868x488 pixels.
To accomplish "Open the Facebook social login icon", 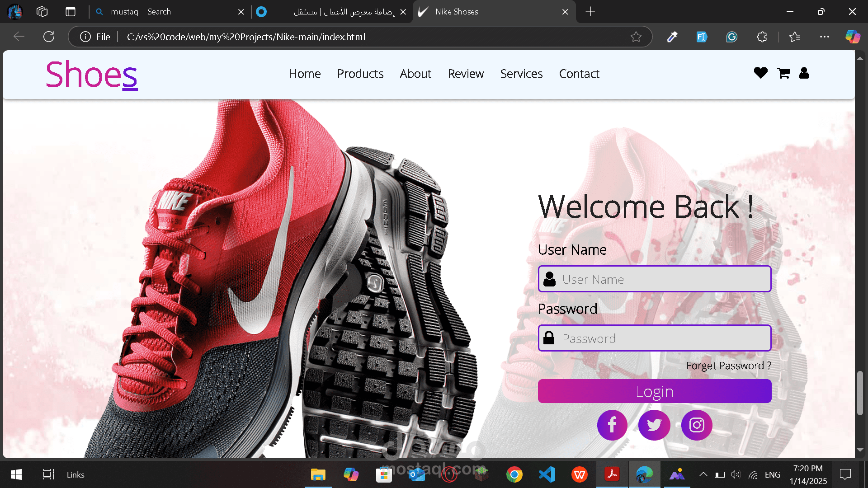I will point(612,425).
